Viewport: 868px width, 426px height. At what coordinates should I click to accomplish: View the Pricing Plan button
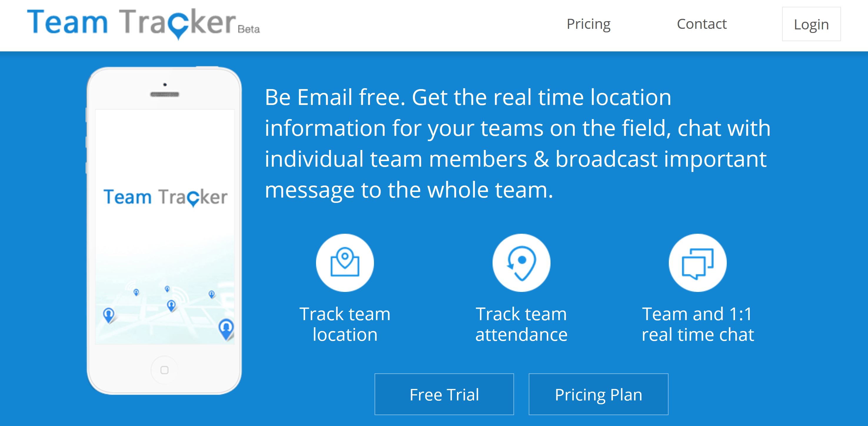598,394
